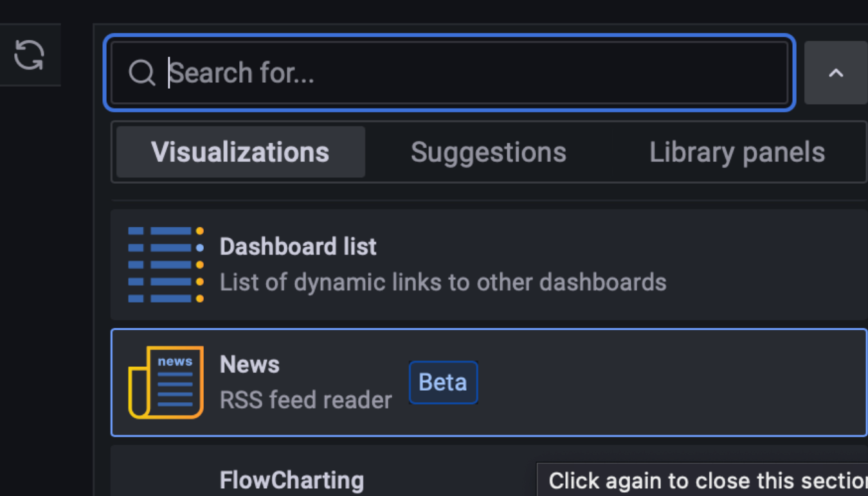868x496 pixels.
Task: Click the 'Dashboard list' title text
Action: pos(298,247)
